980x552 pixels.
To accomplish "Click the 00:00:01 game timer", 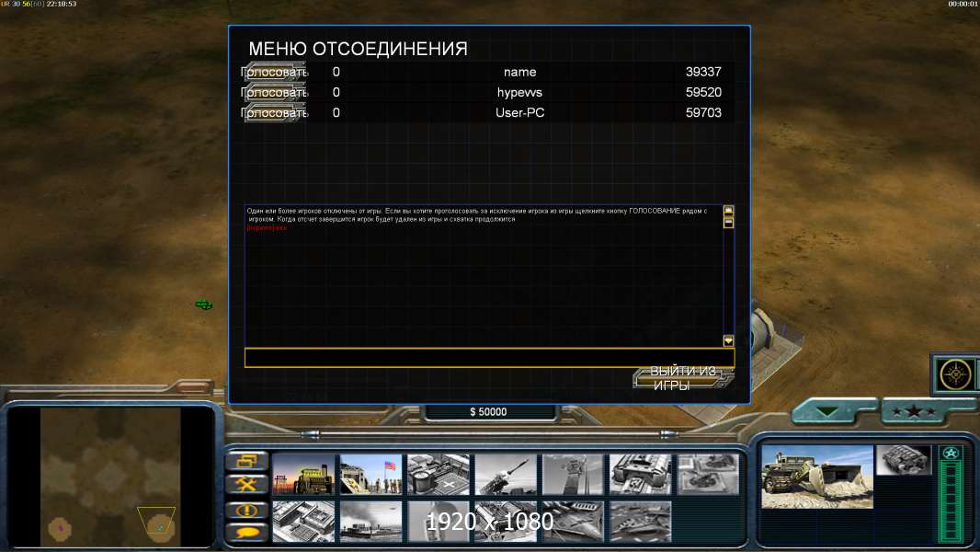I will [963, 4].
